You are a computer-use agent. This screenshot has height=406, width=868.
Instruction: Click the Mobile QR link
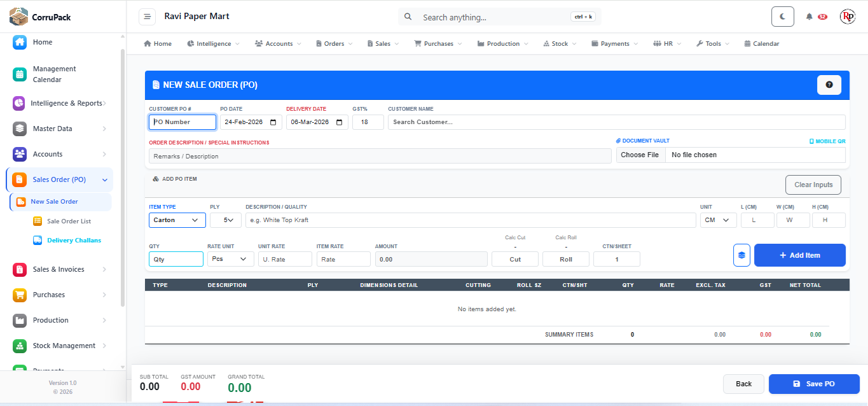point(827,141)
